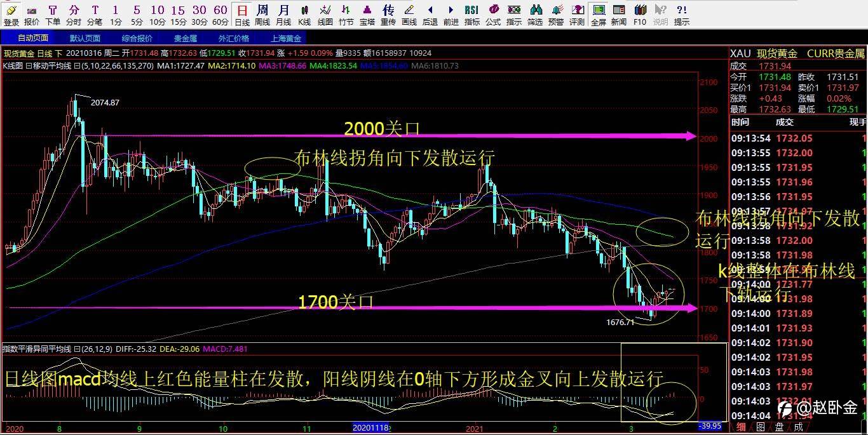868x435 pixels.
Task: Open the 分笔 tick view
Action: (95, 14)
